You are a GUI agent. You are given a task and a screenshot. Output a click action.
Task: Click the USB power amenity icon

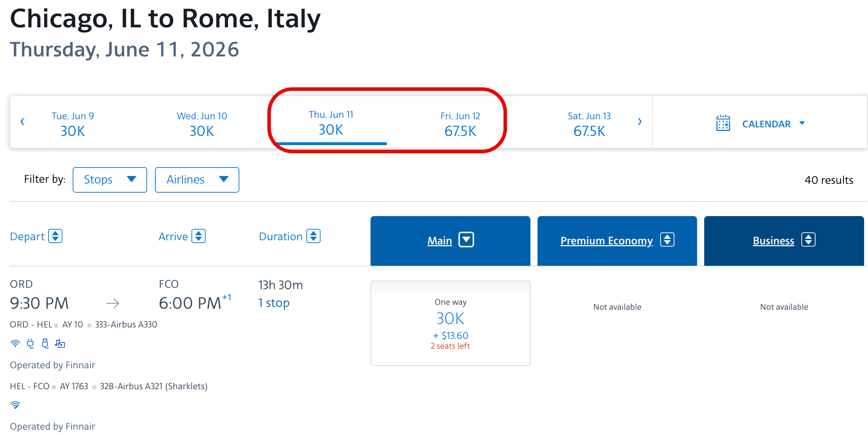[x=45, y=343]
